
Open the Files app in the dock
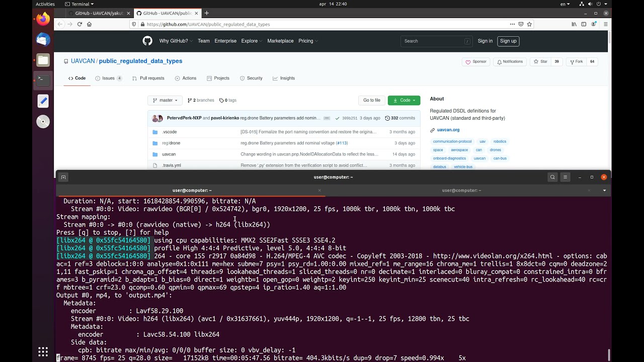(x=43, y=60)
